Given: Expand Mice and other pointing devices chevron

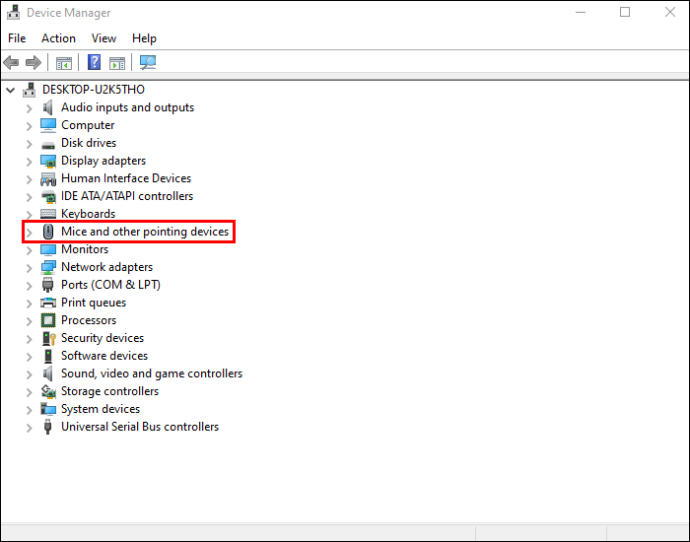Looking at the screenshot, I should pyautogui.click(x=29, y=232).
